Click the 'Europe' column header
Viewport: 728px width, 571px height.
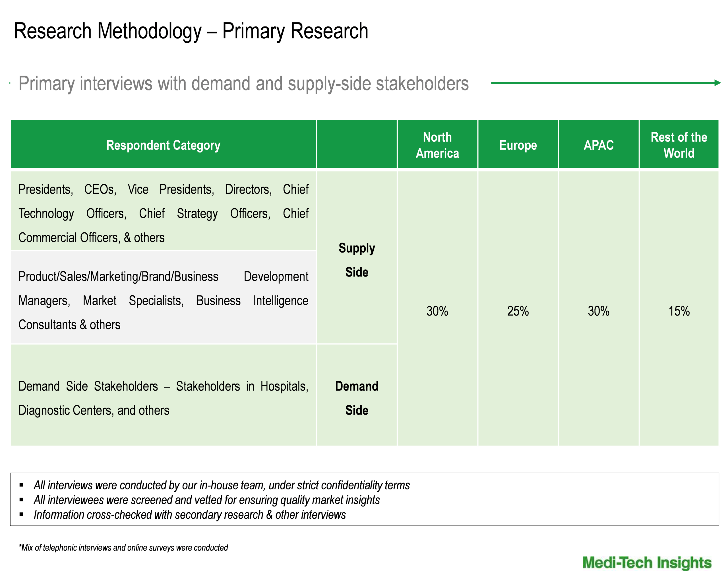pos(518,144)
